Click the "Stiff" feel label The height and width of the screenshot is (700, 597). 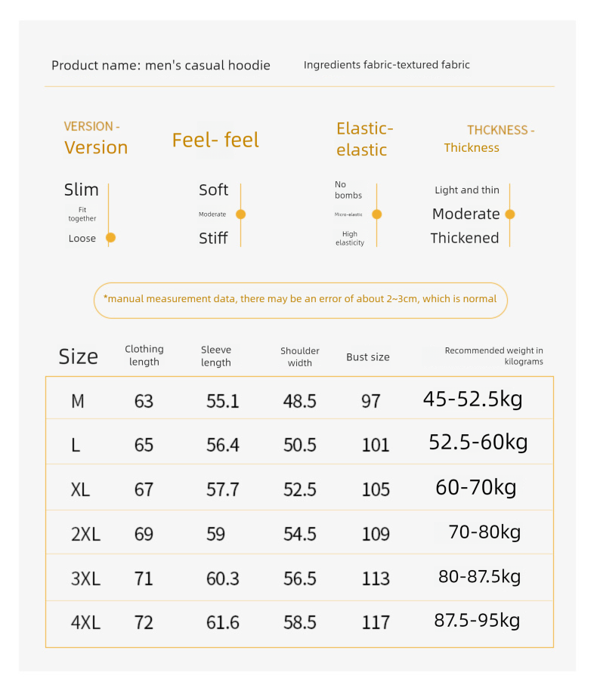point(213,239)
